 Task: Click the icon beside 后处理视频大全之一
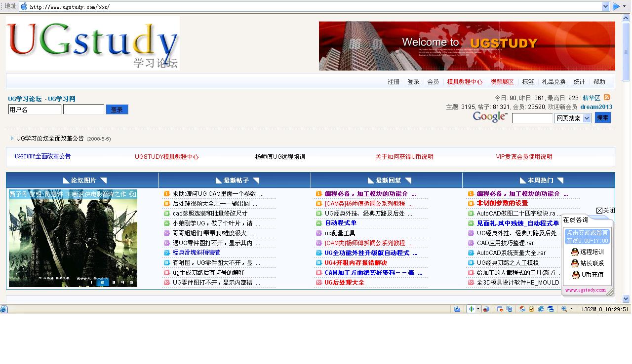point(167,204)
